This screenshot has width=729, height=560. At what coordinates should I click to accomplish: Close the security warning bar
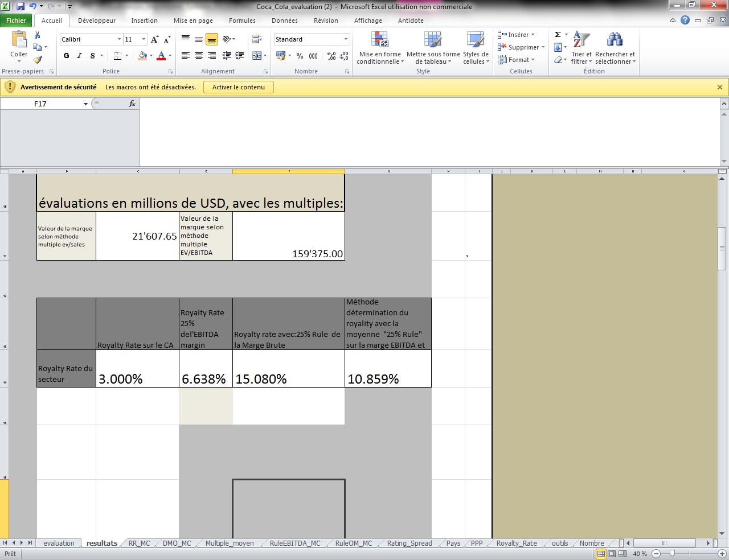(720, 87)
